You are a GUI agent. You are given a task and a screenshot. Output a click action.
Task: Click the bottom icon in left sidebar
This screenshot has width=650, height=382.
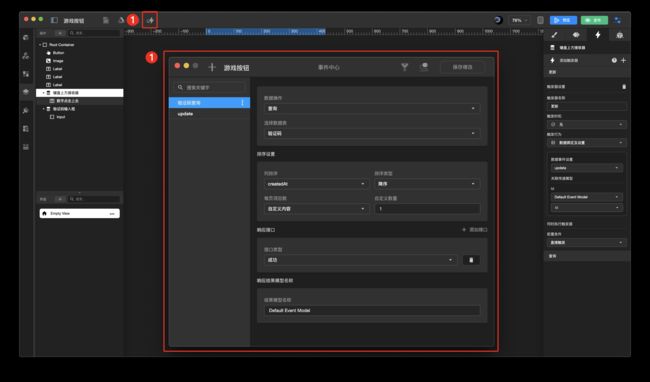click(26, 147)
